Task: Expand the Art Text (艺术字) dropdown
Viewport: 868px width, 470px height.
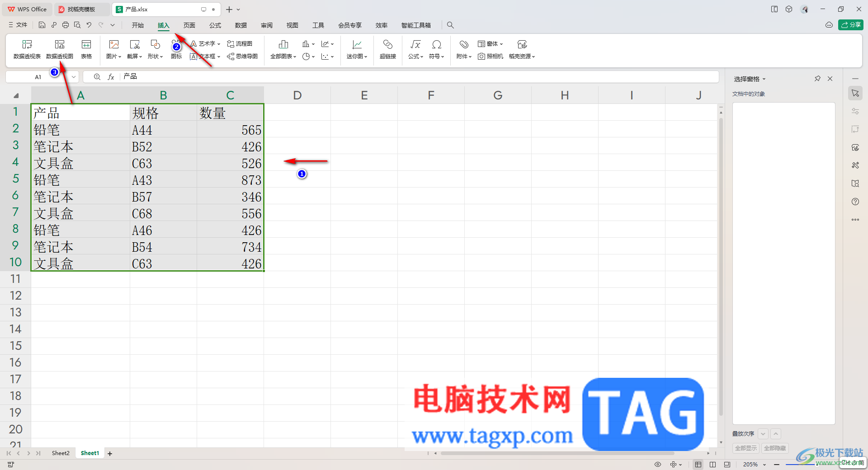Action: (219, 44)
